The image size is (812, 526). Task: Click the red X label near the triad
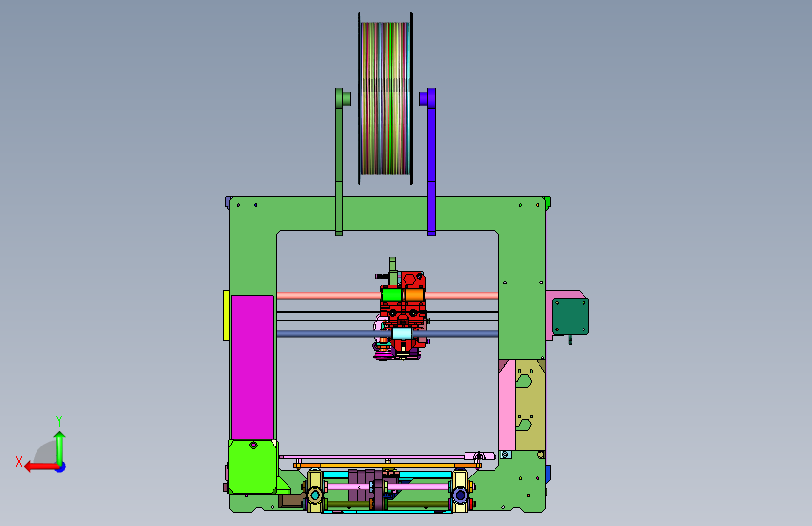click(19, 461)
